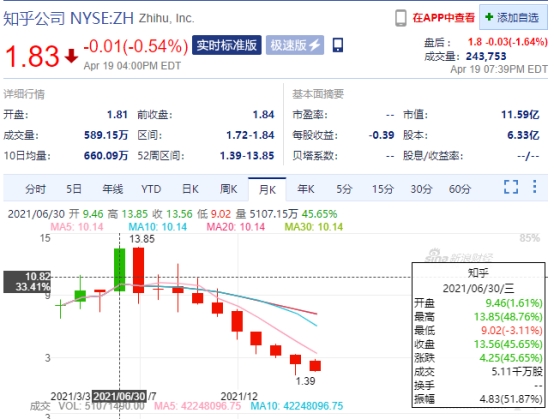Expand the chart to fullscreen
Viewport: 554px width, 420px height.
point(511,187)
